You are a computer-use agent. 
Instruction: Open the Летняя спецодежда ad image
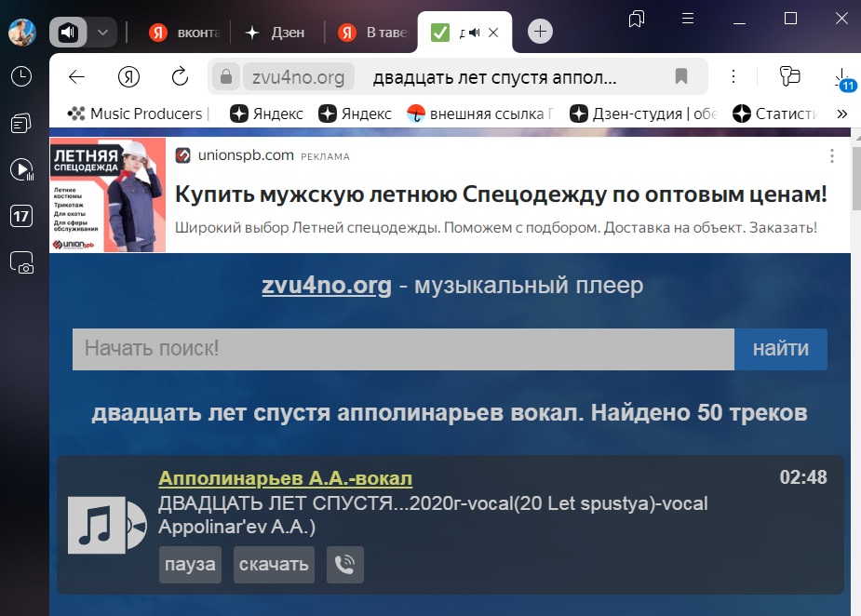[x=108, y=194]
